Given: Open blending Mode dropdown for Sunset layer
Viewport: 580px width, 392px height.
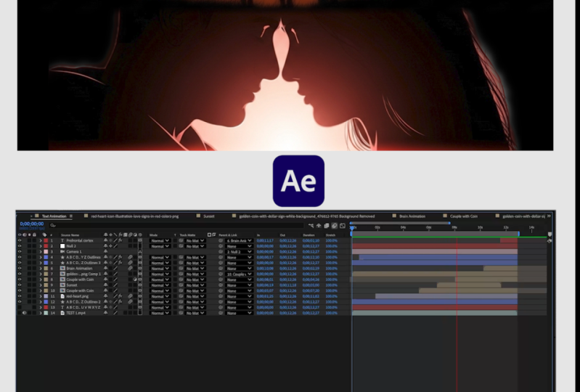Looking at the screenshot, I should point(160,285).
